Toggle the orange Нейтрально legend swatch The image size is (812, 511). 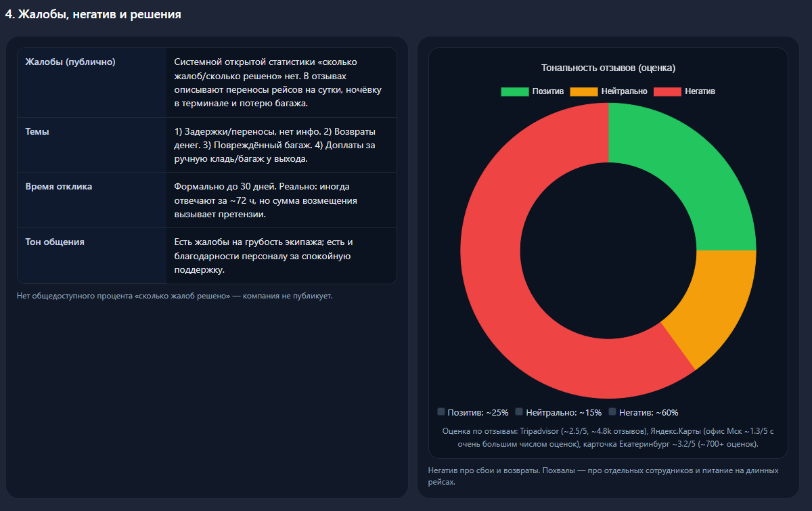(584, 91)
